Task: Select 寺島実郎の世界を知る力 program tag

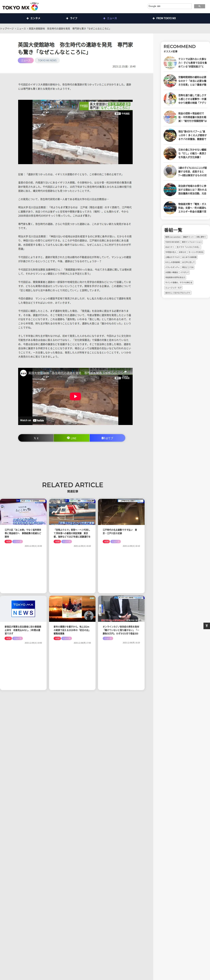Action: pyautogui.click(x=175, y=277)
